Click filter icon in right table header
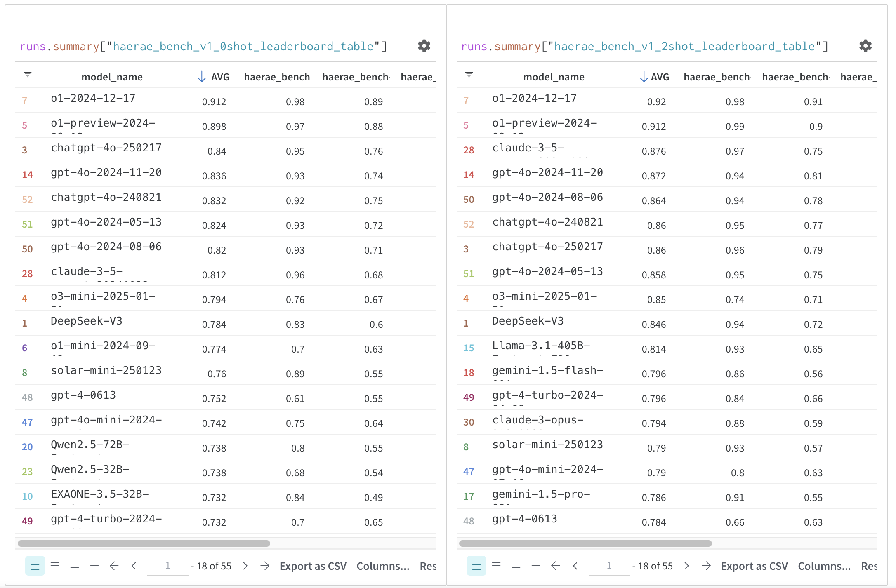896x588 pixels. [x=469, y=75]
